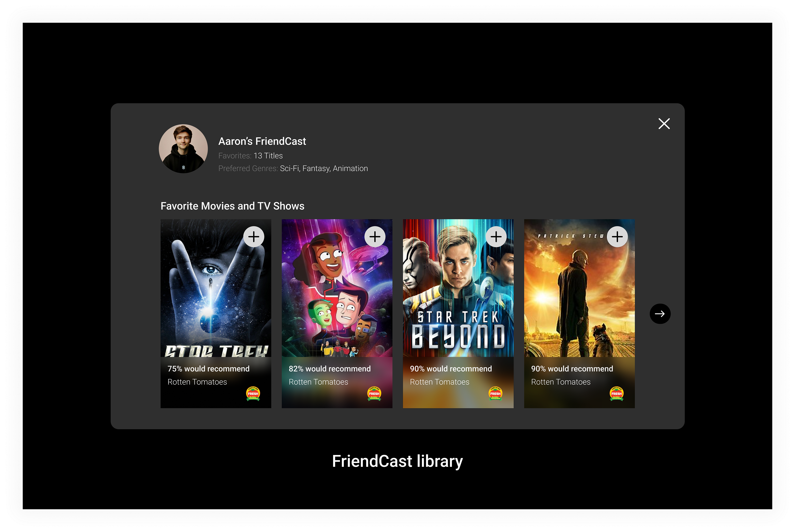The height and width of the screenshot is (532, 795).
Task: Select Sci-Fi, Fantasy, Animation genres text
Action: (x=324, y=169)
